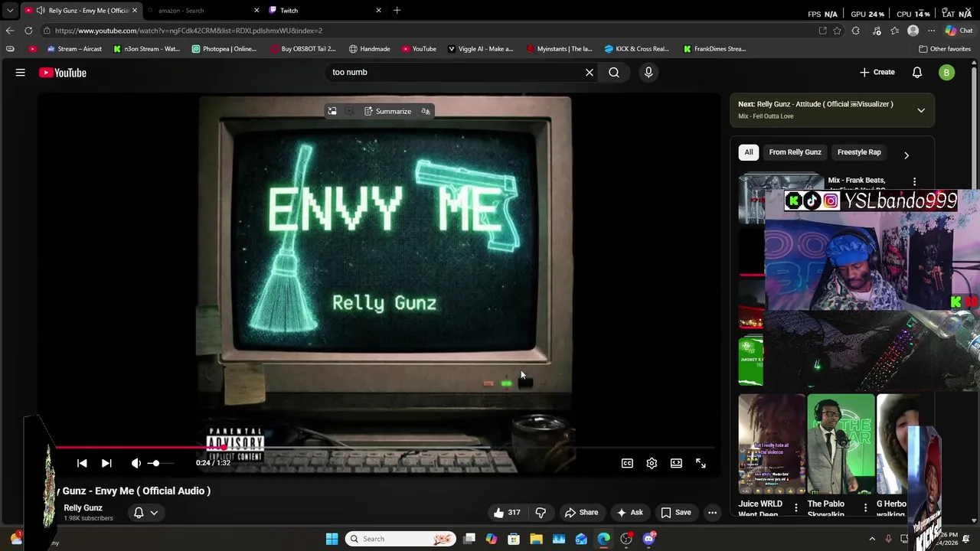
Task: Adjust the video volume slider
Action: coord(162,463)
